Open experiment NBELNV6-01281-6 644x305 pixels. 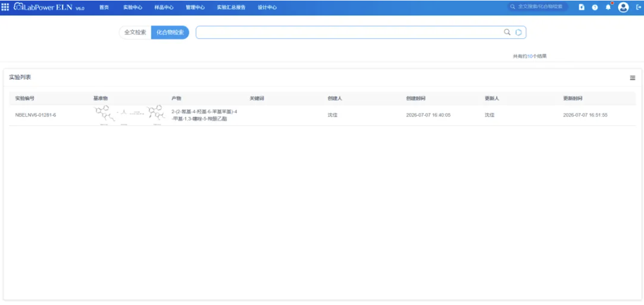point(36,115)
